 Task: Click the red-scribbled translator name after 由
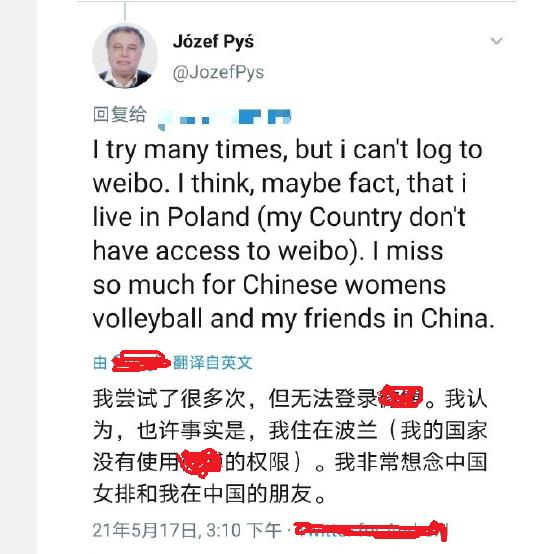(140, 361)
